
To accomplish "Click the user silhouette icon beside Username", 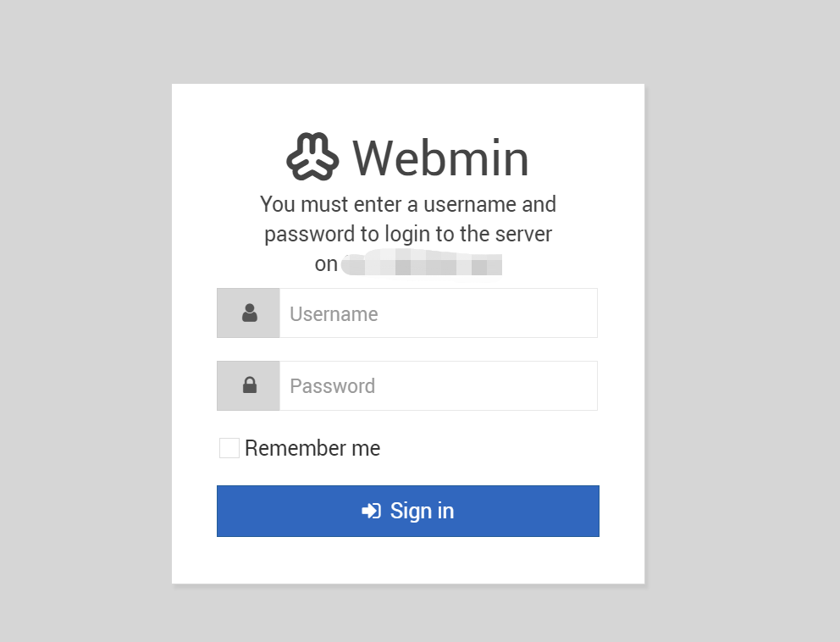I will [x=249, y=313].
